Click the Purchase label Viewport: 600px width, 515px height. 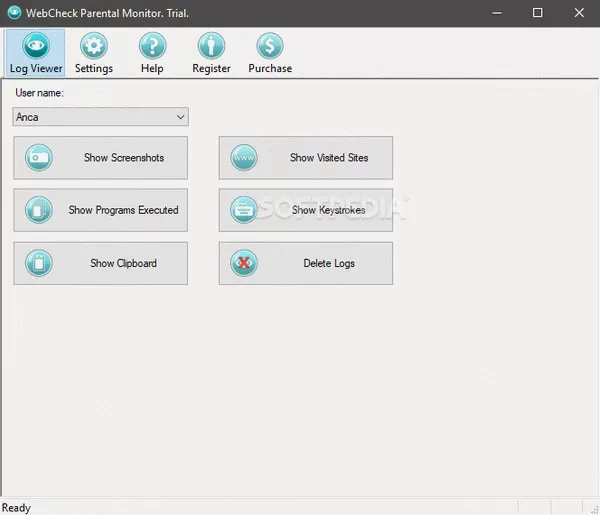pos(270,68)
